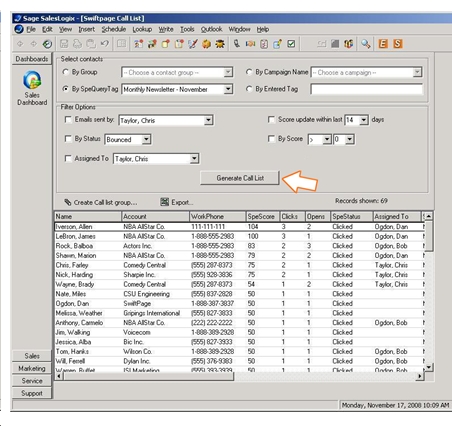
Task: Open the Sales Dashboard icon
Action: pos(32,88)
